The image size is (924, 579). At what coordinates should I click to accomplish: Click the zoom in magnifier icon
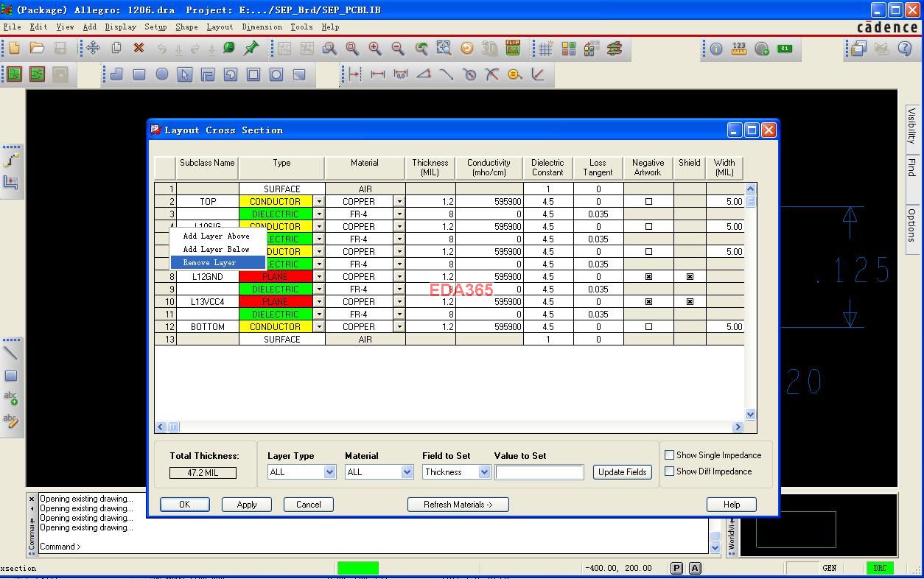click(375, 49)
